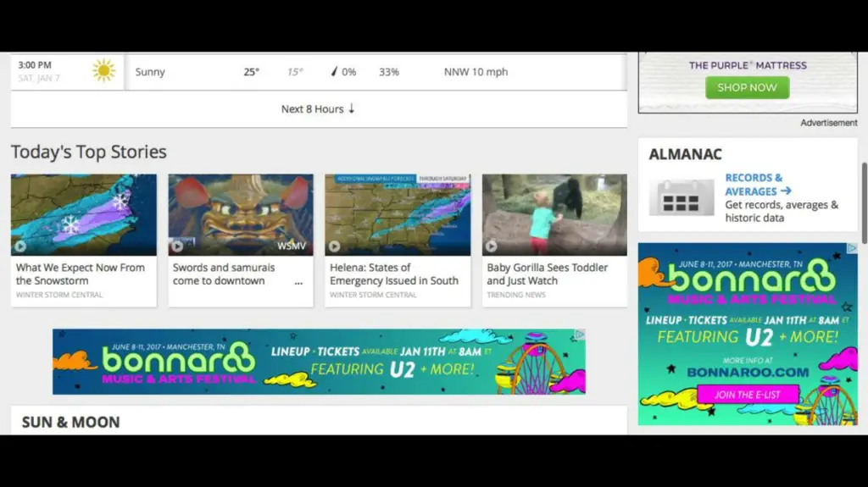Click the Today's Top Stories heading
This screenshot has width=868, height=487.
coord(88,152)
